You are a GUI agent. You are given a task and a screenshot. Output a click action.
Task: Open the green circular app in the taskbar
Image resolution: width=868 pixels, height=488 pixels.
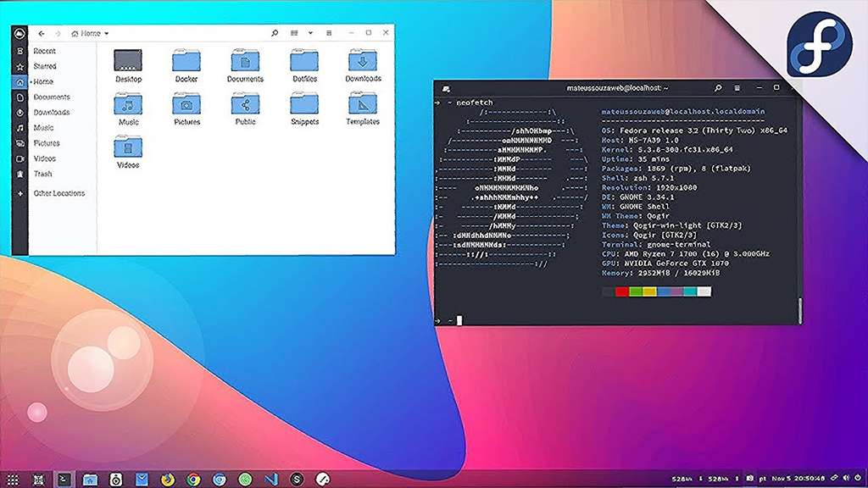tap(245, 480)
